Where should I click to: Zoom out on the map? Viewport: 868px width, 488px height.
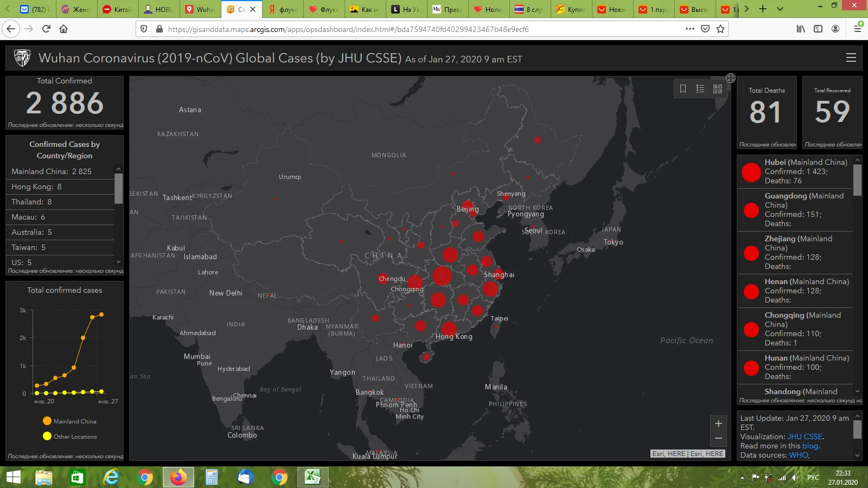tap(718, 438)
